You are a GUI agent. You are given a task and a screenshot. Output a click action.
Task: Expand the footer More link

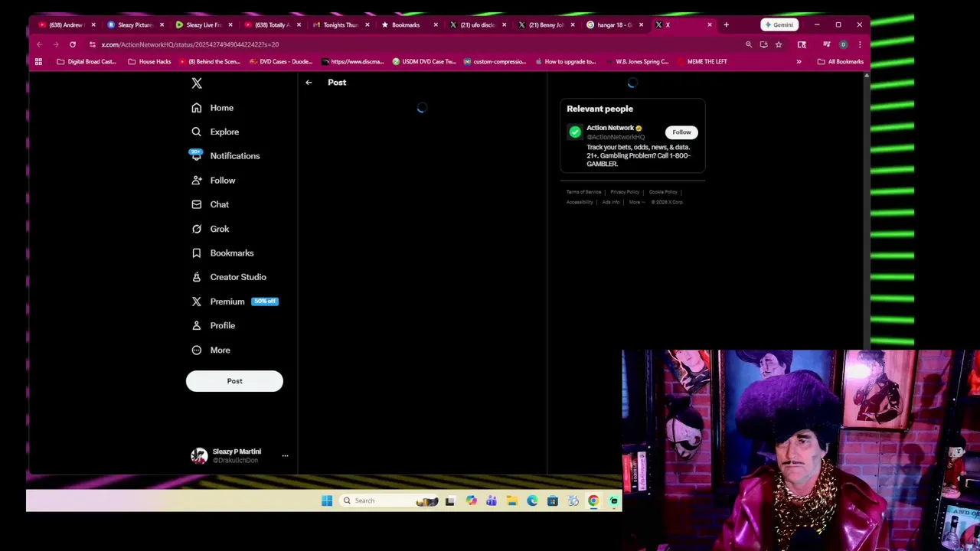coord(637,202)
